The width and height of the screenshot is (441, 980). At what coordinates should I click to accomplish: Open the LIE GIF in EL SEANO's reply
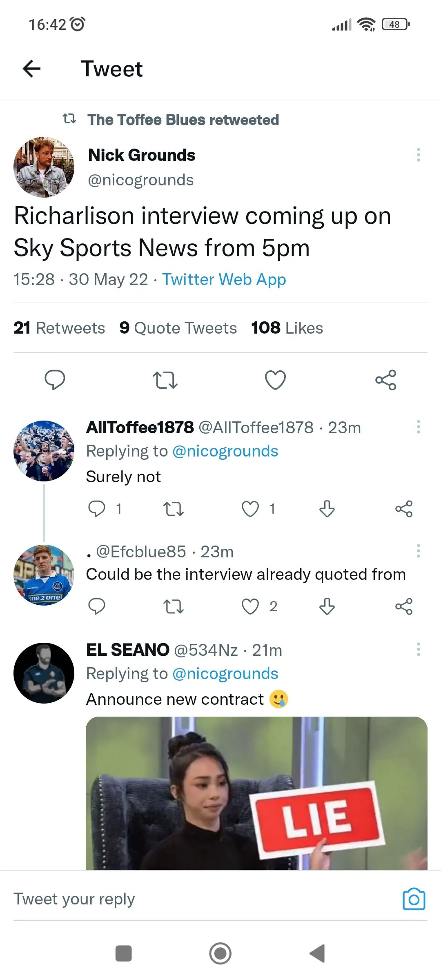pyautogui.click(x=256, y=792)
